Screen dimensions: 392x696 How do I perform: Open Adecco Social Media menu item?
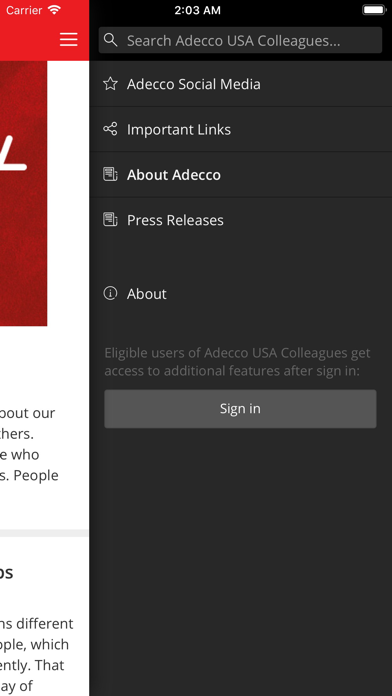coord(241,84)
